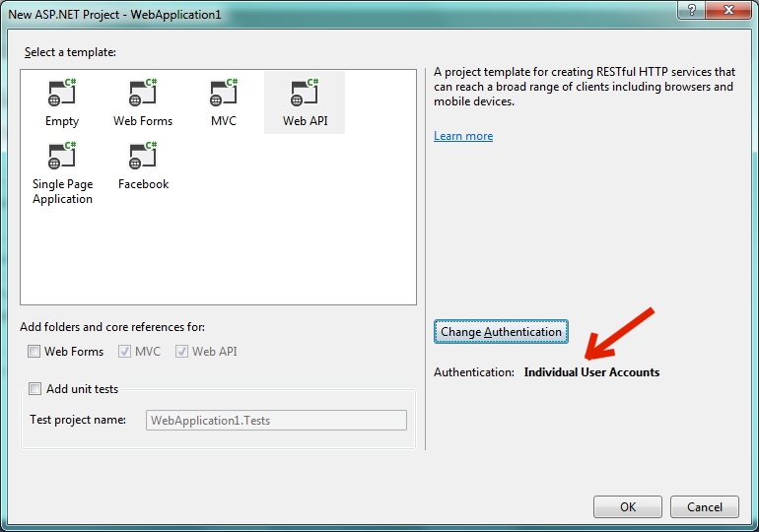Close the New ASP.NET Project dialog
The height and width of the screenshot is (532, 759).
pyautogui.click(x=729, y=10)
